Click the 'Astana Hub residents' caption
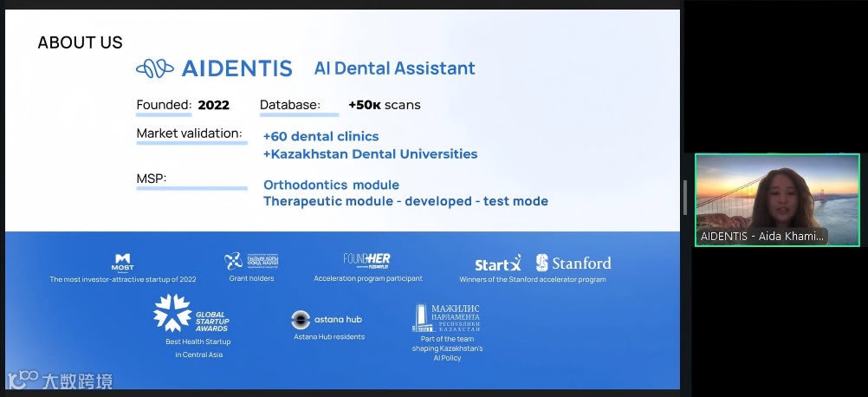The width and height of the screenshot is (868, 397). (329, 336)
